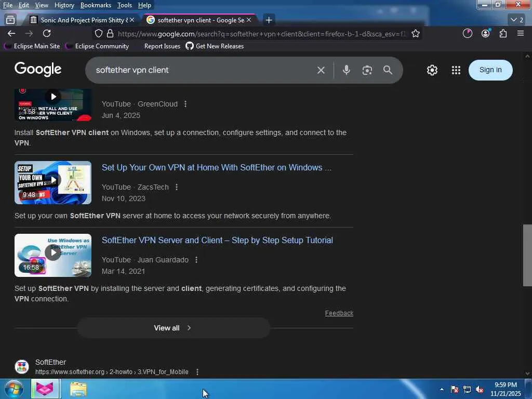The image size is (532, 399).
Task: Click the View all videos button
Action: pos(173,328)
